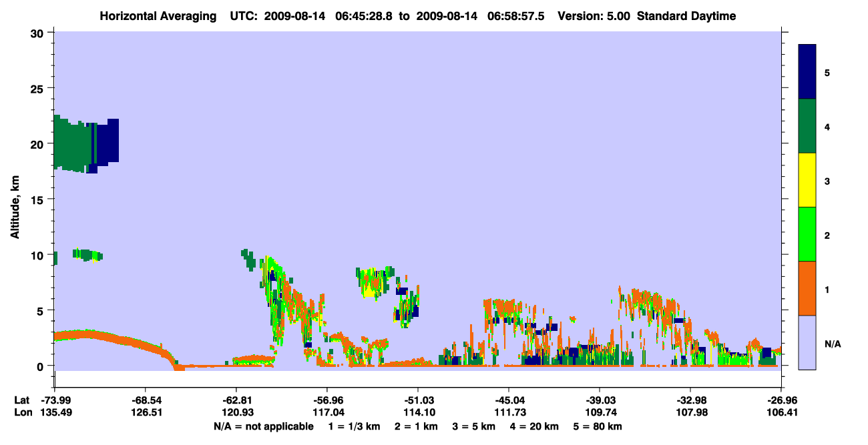
Task: Click the latitude value -62.81
Action: [x=236, y=400]
